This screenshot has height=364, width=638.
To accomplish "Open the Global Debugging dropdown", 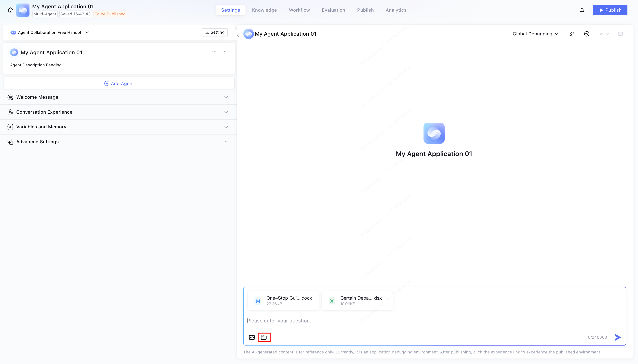I will click(535, 34).
